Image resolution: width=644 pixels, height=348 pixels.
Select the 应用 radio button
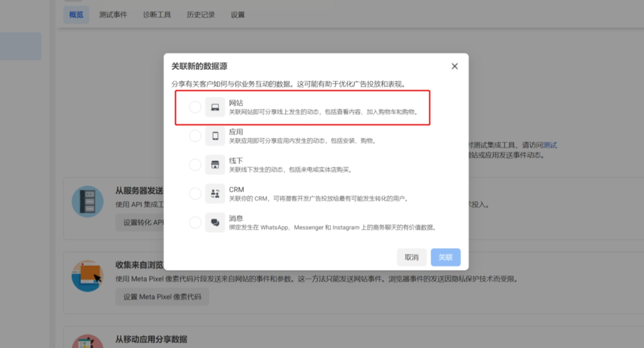pos(195,136)
